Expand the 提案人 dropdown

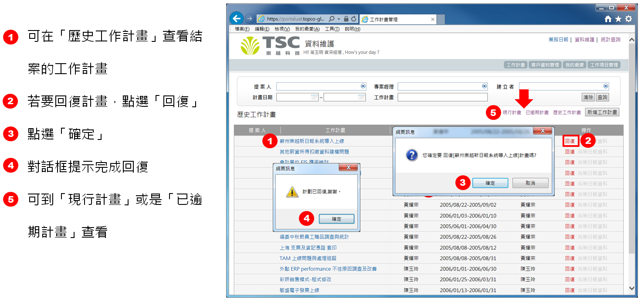click(x=363, y=86)
